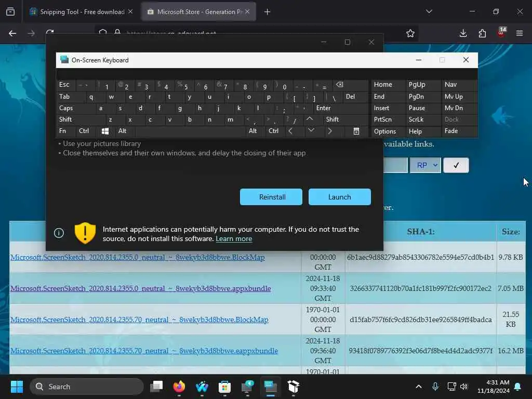Click the On-Screen Keyboard taskbar icon
This screenshot has width=532, height=399.
(270, 387)
